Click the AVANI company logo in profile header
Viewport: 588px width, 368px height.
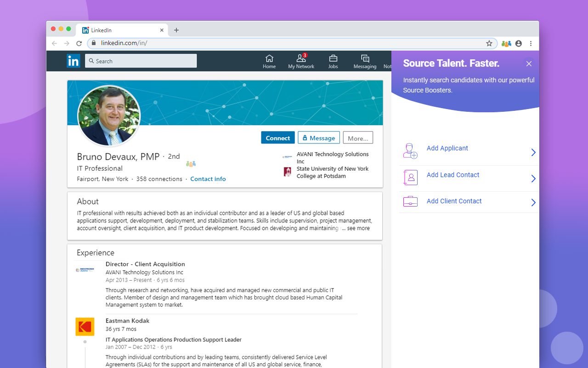[x=288, y=157]
